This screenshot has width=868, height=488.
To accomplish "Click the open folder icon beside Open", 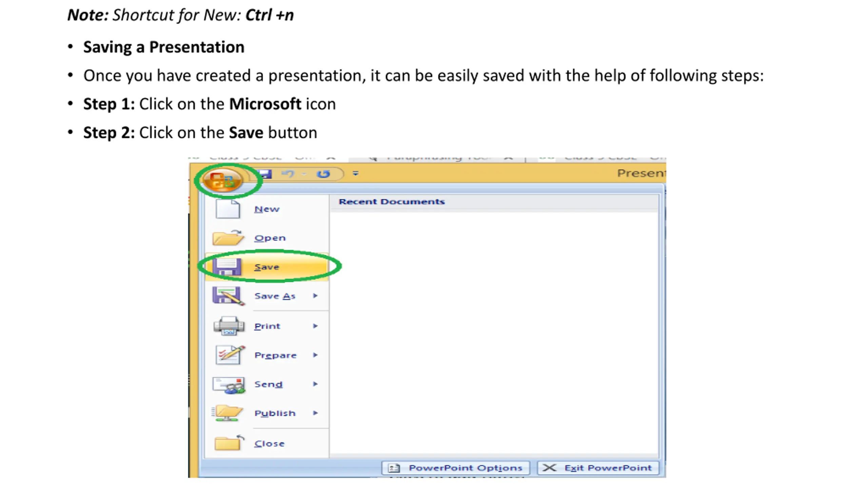I will tap(228, 238).
